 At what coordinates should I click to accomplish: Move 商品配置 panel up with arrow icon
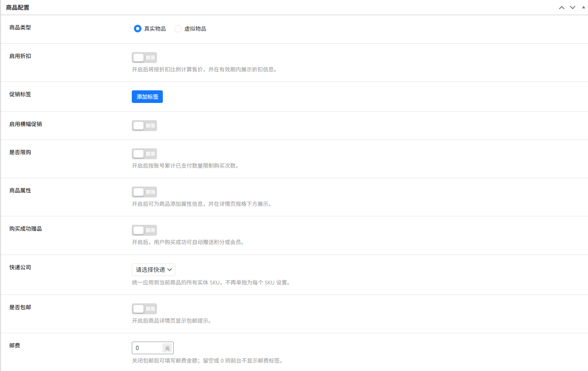click(x=562, y=8)
